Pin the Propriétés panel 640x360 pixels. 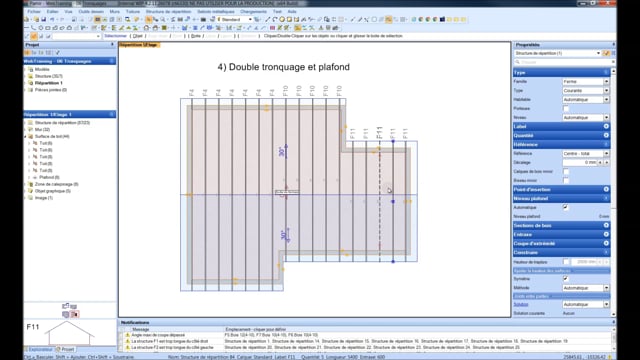coord(613,44)
